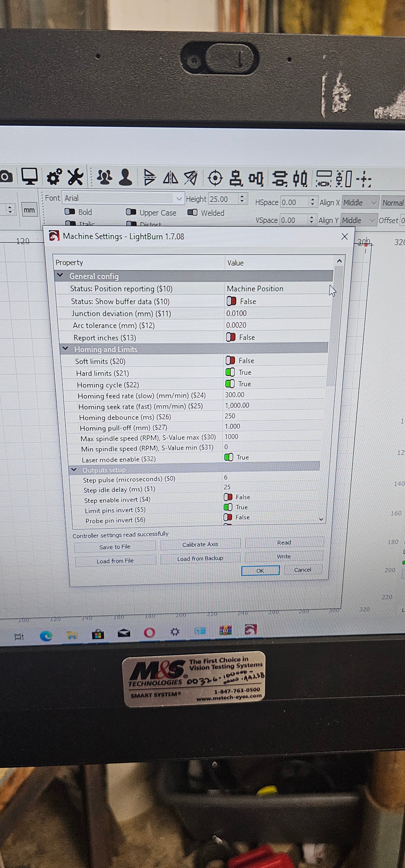Image resolution: width=405 pixels, height=868 pixels.
Task: Click the scroll-down arrow of settings list
Action: click(x=321, y=519)
